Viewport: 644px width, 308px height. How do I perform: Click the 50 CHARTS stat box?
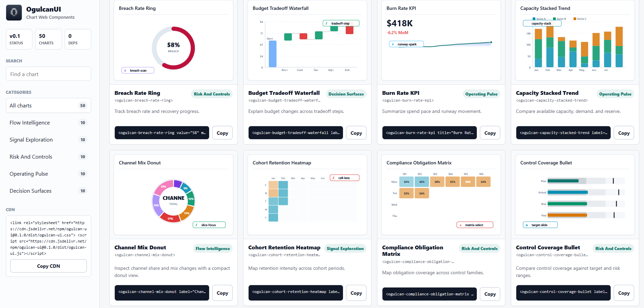coord(48,39)
